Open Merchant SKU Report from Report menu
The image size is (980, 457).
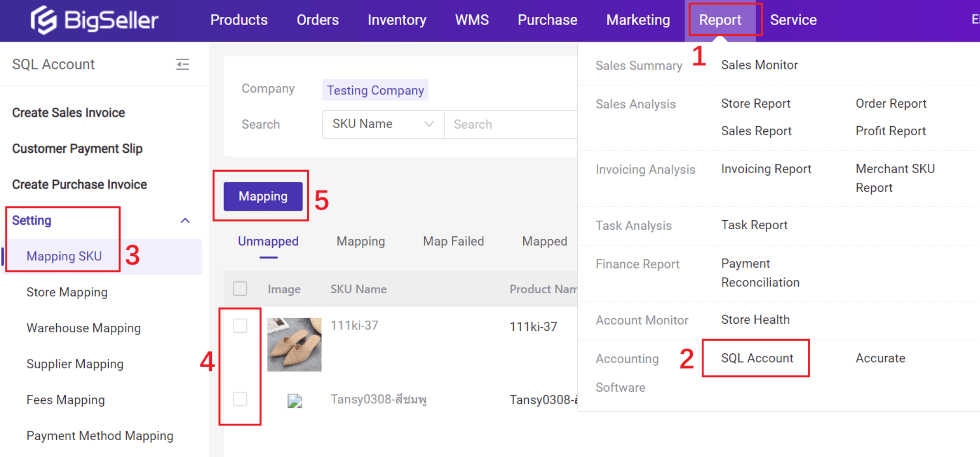click(895, 178)
